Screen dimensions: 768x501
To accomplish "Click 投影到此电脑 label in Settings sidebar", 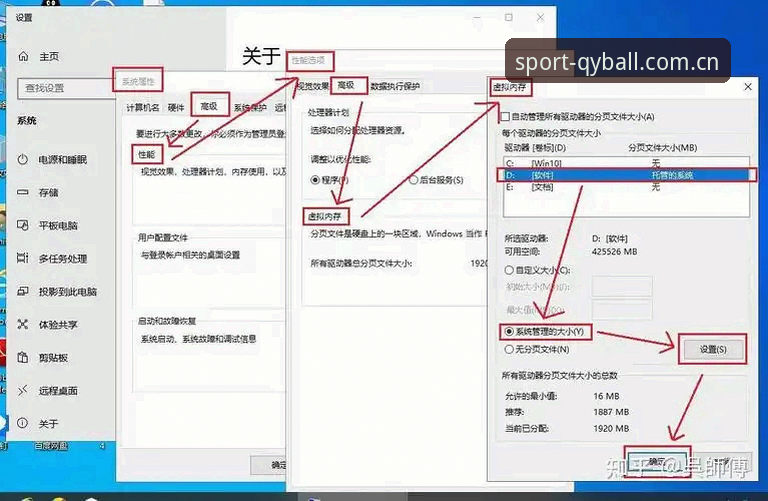I will pos(68,292).
